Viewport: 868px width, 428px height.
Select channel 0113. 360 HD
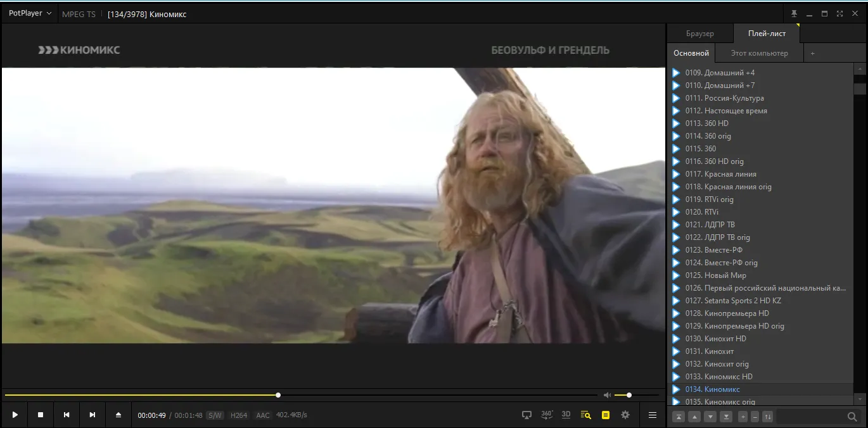coord(761,123)
